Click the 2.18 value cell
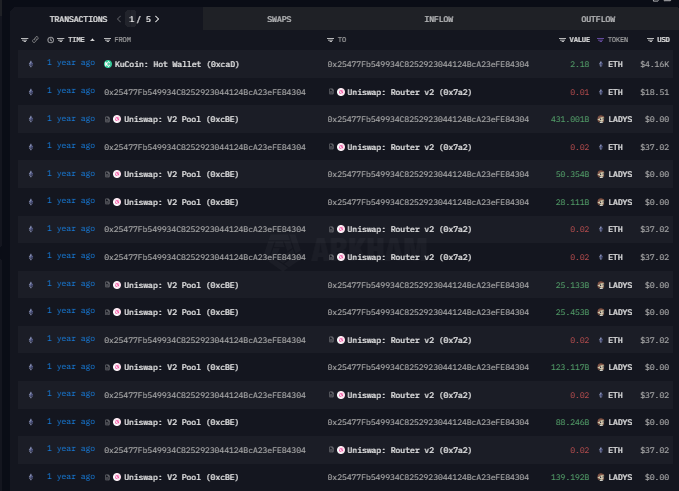Image resolution: width=679 pixels, height=491 pixels. (579, 64)
